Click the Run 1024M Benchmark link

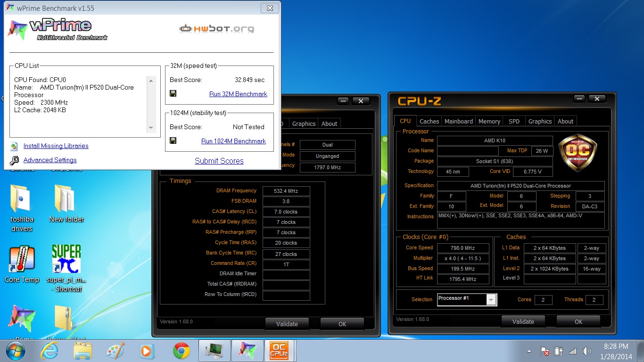coord(233,141)
